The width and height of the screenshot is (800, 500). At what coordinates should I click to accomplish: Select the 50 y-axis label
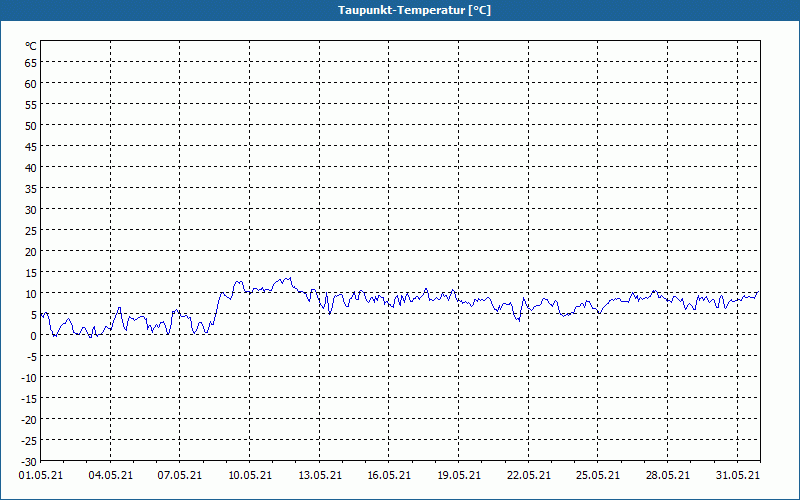(x=31, y=126)
